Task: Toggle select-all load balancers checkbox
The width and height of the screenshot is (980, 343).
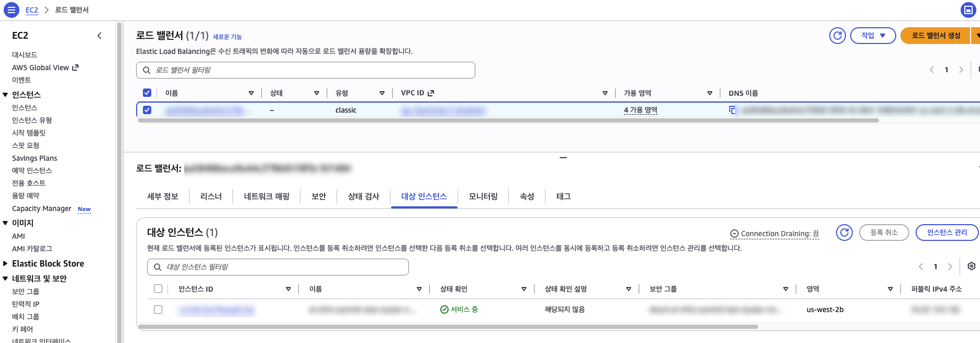Action: 147,93
